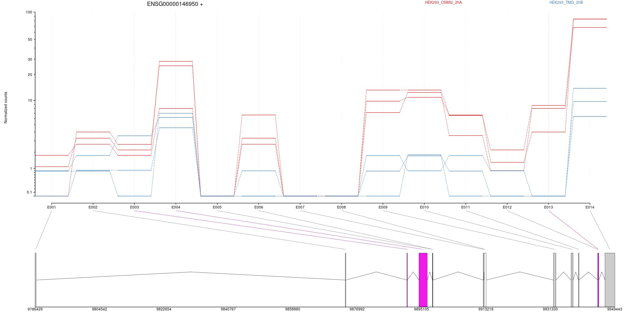Image resolution: width=644 pixels, height=322 pixels.
Task: Click the E014 exon label
Action: (590, 207)
